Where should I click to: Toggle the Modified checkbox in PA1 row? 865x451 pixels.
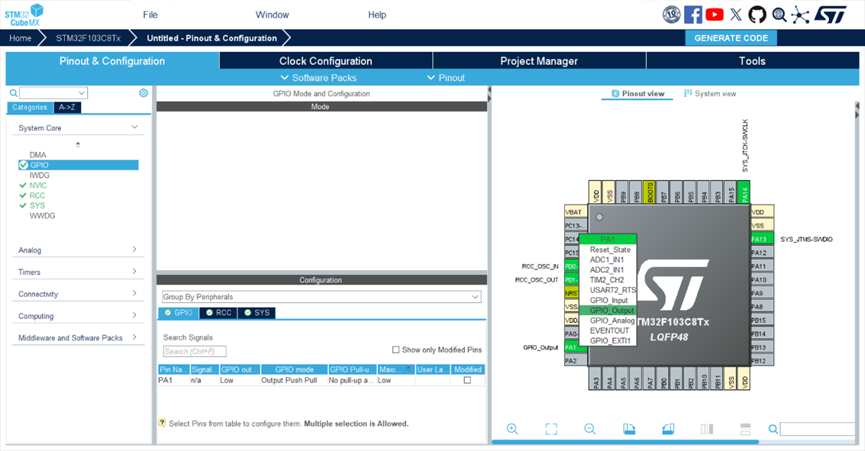tap(467, 380)
